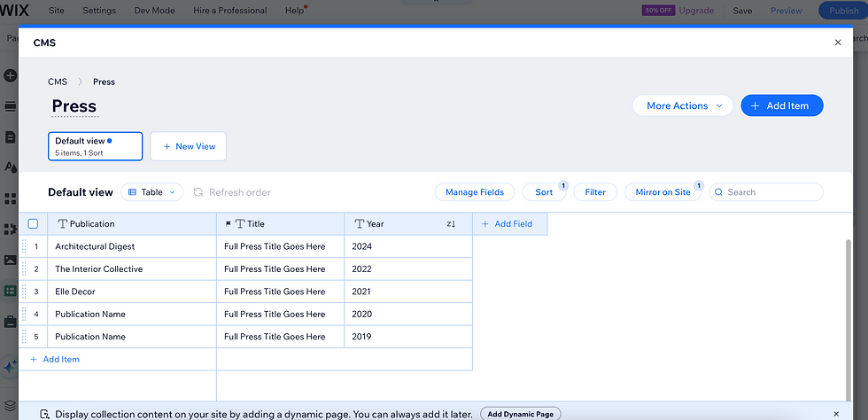868x420 pixels.
Task: Select the 2021 year cell
Action: click(x=408, y=292)
